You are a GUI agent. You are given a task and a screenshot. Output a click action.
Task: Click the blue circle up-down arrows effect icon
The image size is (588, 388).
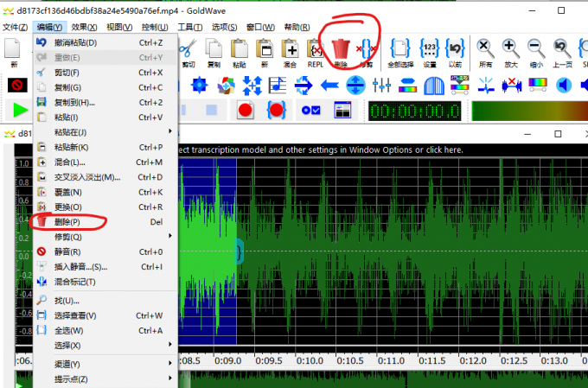[355, 85]
